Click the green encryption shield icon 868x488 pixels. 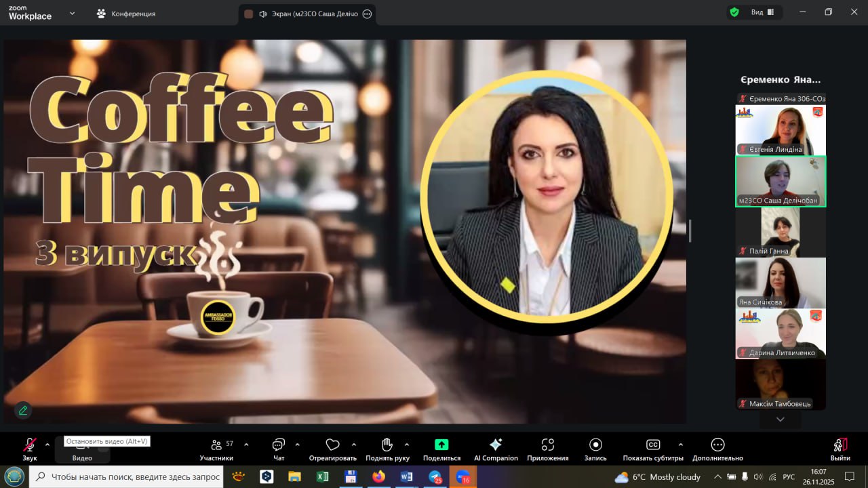734,12
